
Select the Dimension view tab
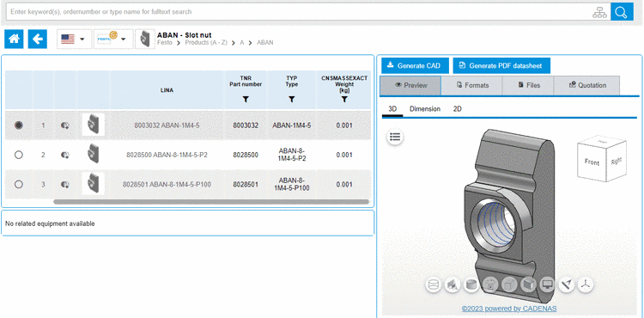[425, 109]
